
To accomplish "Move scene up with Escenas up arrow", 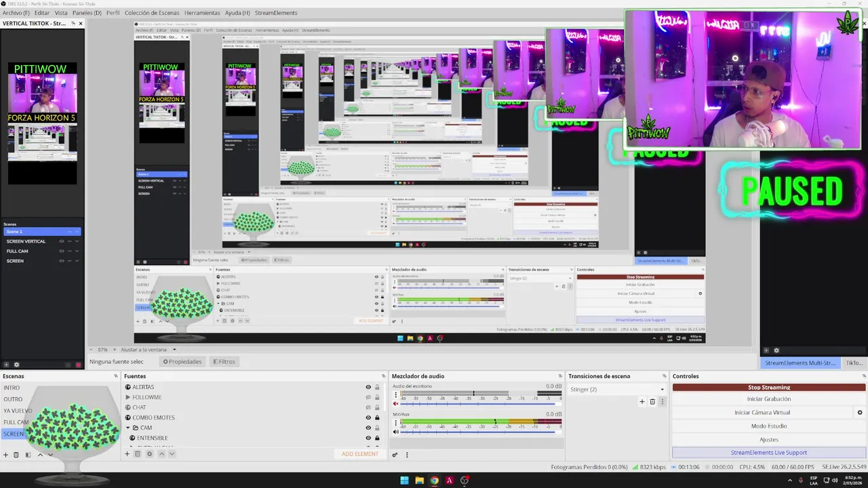I will tap(39, 455).
